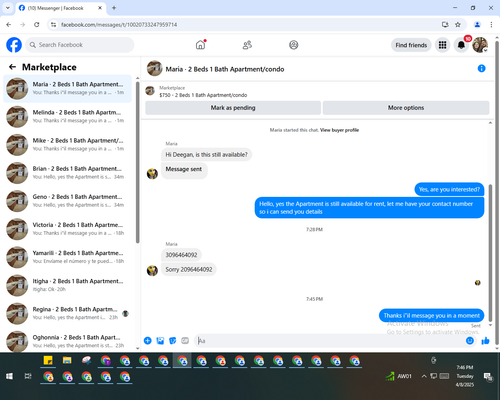Open File Explorer on taskbar
500x400 pixels.
pos(67,360)
